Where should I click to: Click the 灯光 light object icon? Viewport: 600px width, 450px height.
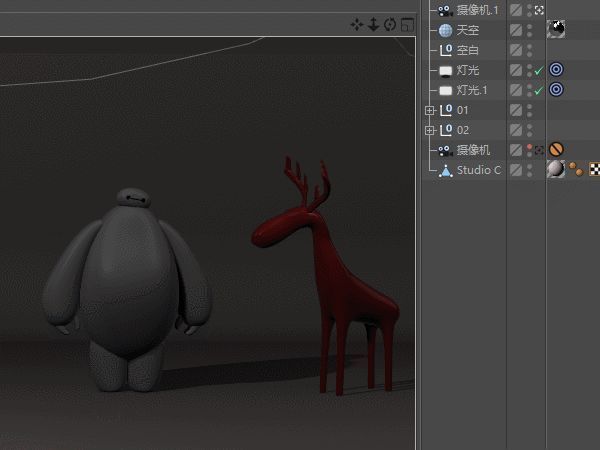coord(445,70)
